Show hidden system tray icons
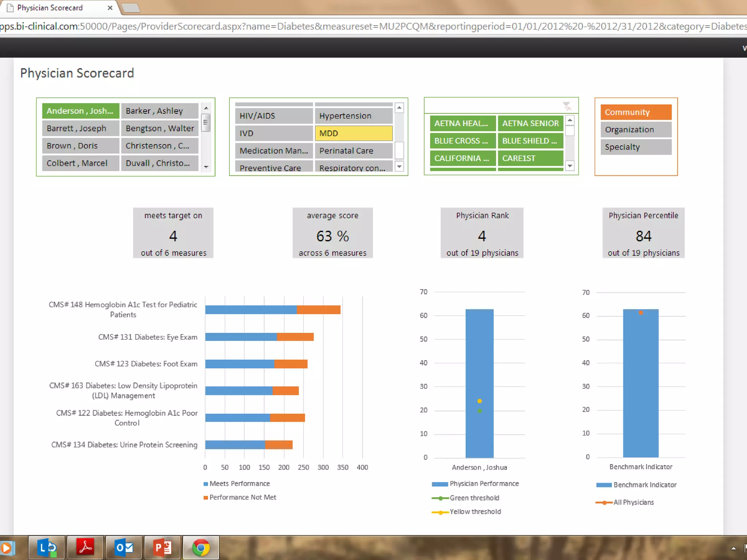Image resolution: width=747 pixels, height=560 pixels. [x=734, y=548]
